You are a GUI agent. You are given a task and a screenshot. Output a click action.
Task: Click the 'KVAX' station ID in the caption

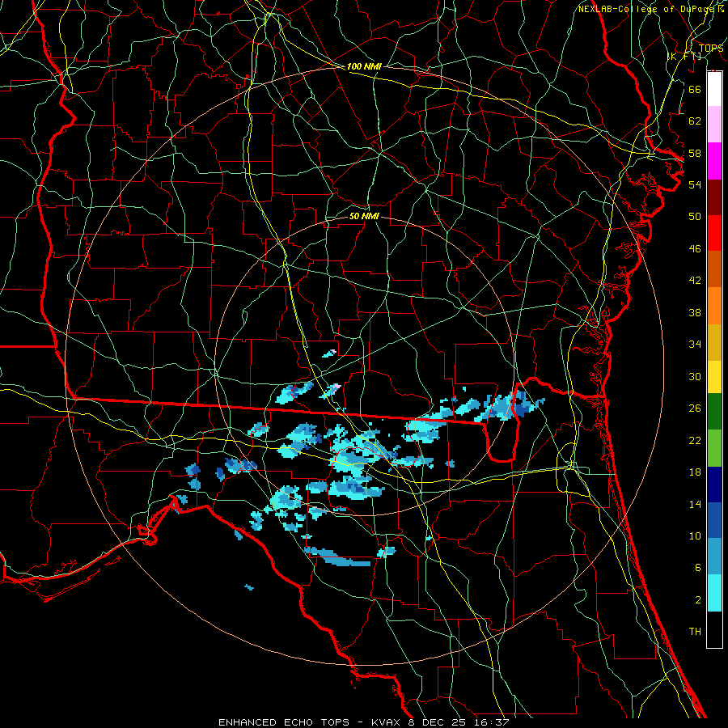(387, 722)
